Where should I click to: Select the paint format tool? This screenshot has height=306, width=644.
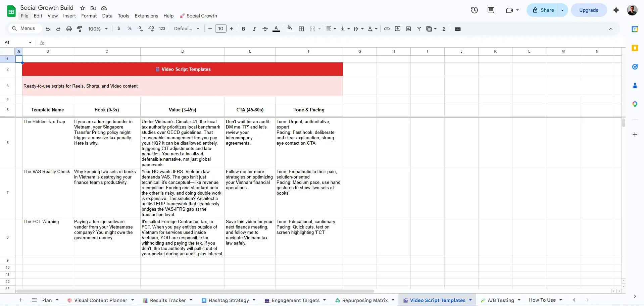80,29
